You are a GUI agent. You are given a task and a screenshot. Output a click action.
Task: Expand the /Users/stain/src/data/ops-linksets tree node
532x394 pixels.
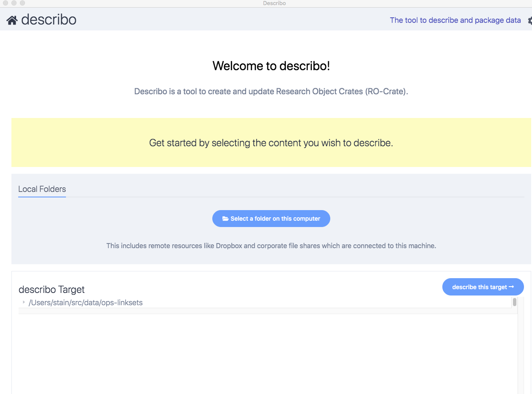point(24,302)
